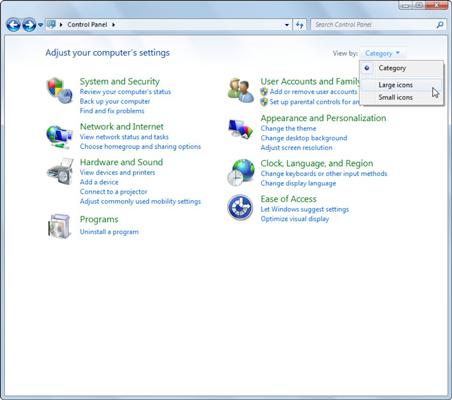
Task: Open Clock, Language, and Region globe icon
Action: (241, 172)
